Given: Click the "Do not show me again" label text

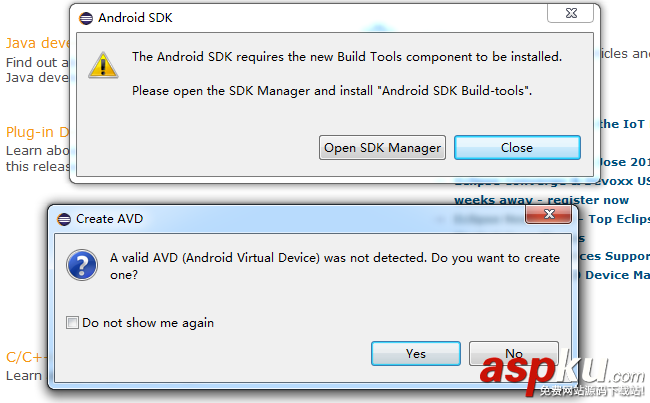Looking at the screenshot, I should pyautogui.click(x=148, y=323).
